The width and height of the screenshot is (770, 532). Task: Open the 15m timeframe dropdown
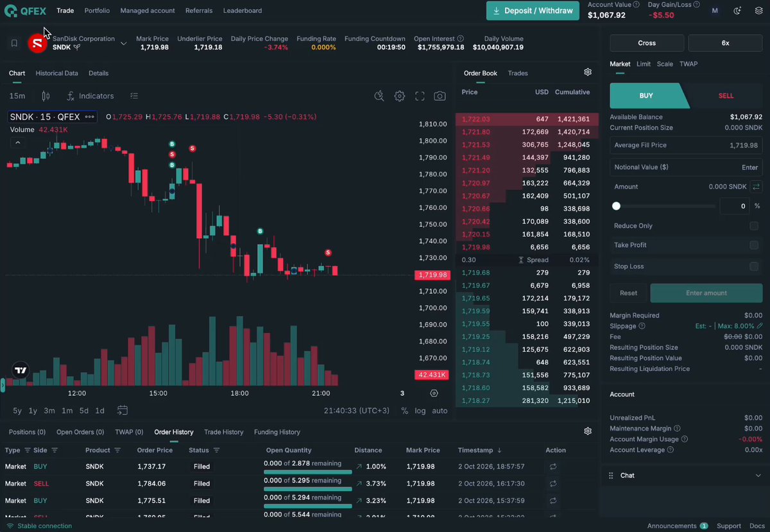pos(17,96)
